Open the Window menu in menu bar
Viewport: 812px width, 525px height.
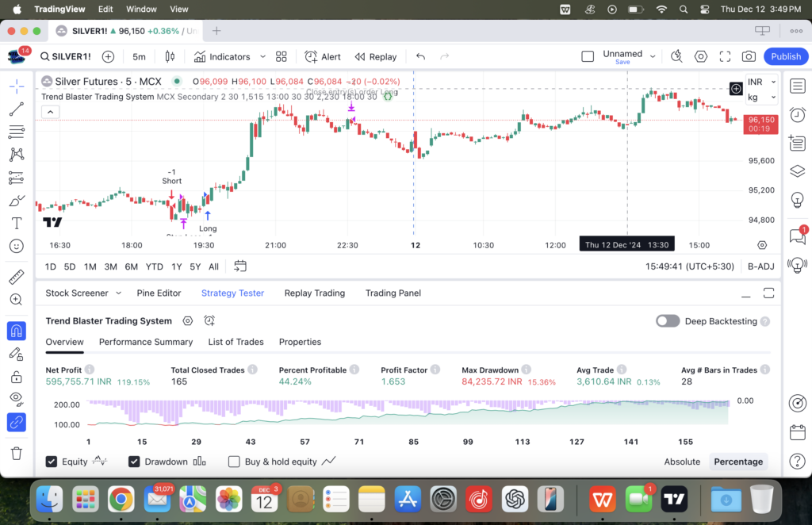click(141, 10)
